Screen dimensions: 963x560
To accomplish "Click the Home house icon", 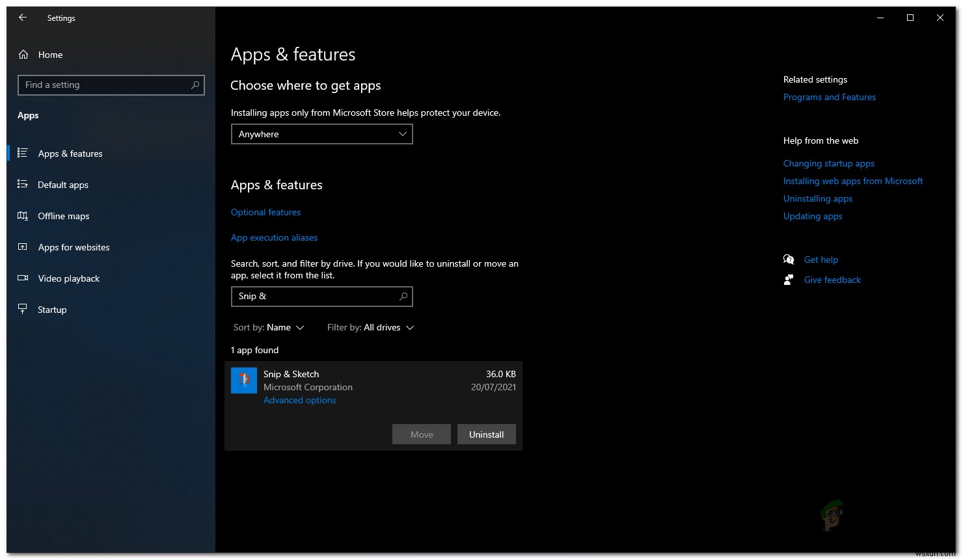I will [x=23, y=55].
